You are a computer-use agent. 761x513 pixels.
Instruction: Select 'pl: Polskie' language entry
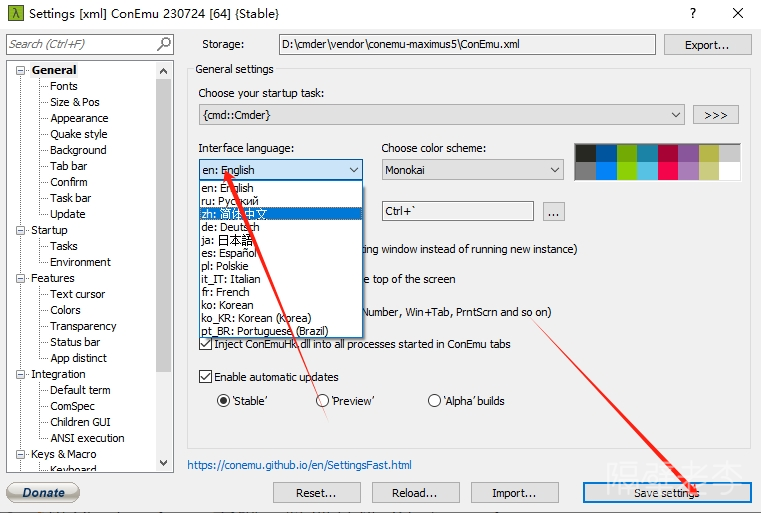click(281, 266)
